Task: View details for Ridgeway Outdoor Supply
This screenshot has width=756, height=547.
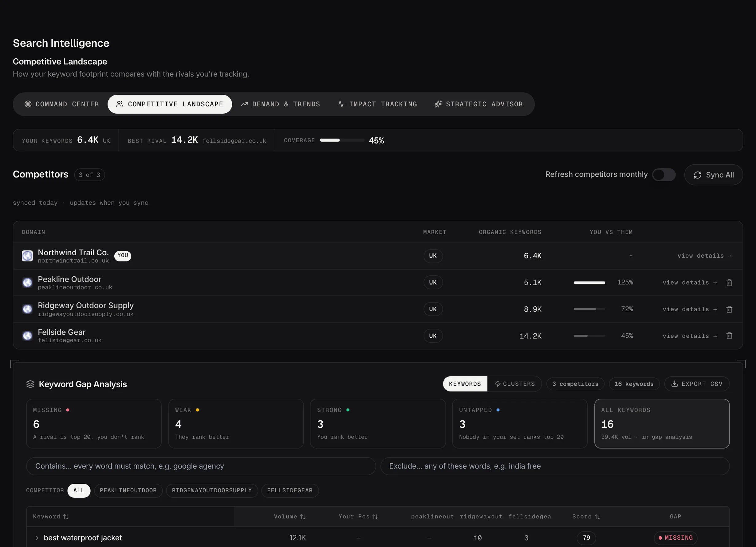Action: coord(689,309)
